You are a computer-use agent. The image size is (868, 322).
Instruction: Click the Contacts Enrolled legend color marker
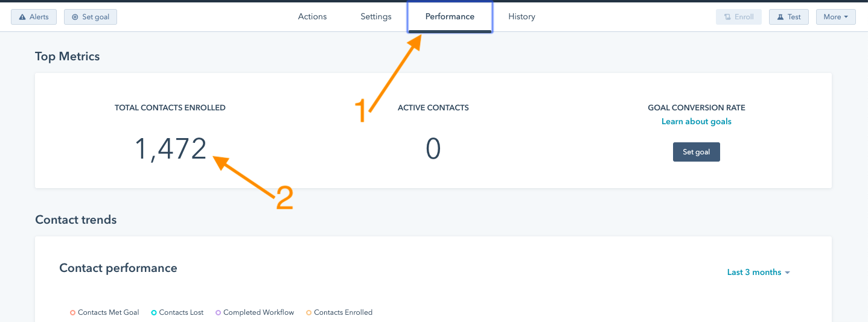(308, 312)
